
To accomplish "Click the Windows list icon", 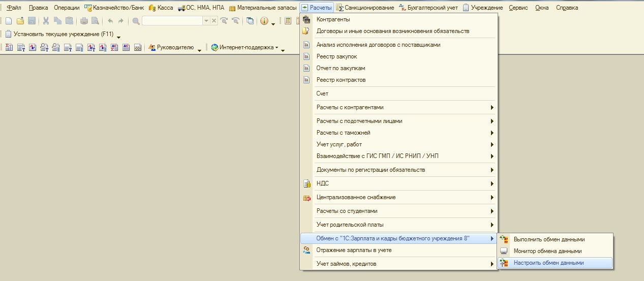I will [250, 21].
